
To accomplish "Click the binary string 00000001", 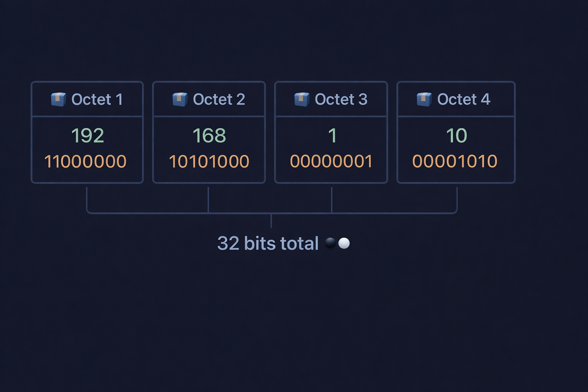I will pyautogui.click(x=331, y=161).
